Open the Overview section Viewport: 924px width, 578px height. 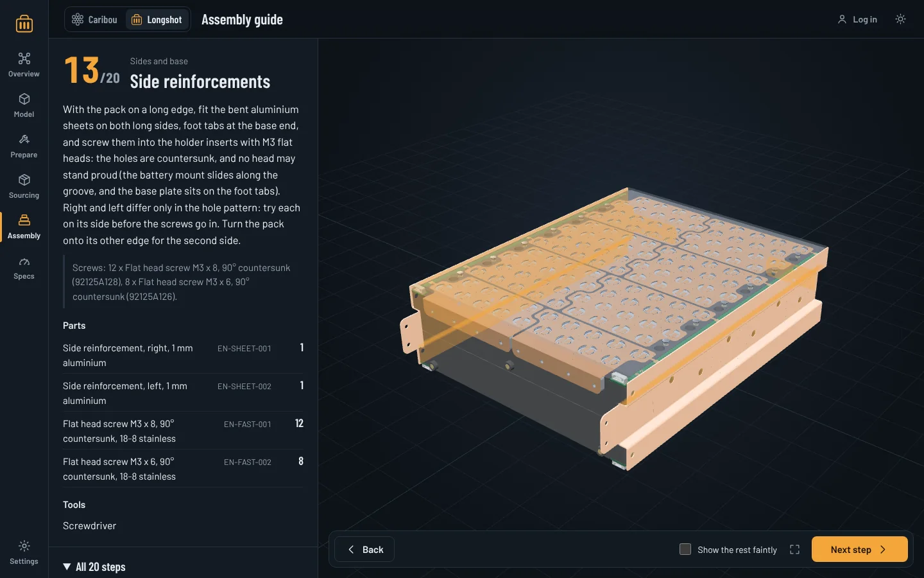click(x=24, y=65)
